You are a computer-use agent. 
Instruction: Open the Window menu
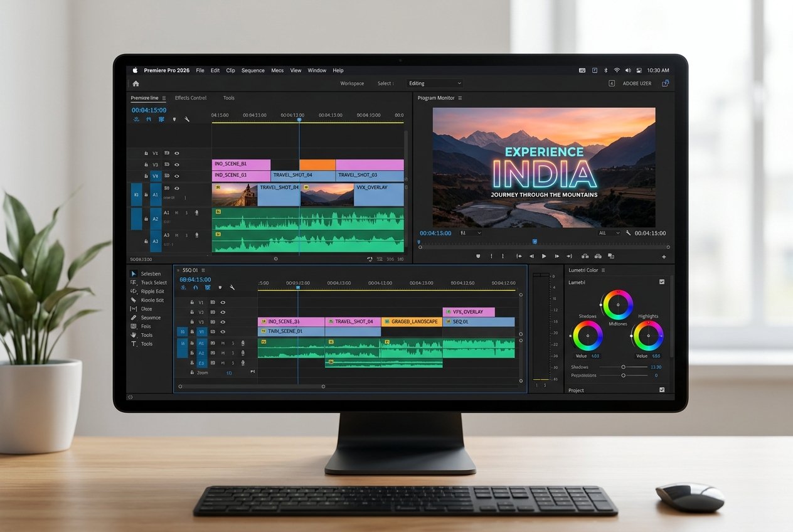pos(317,70)
